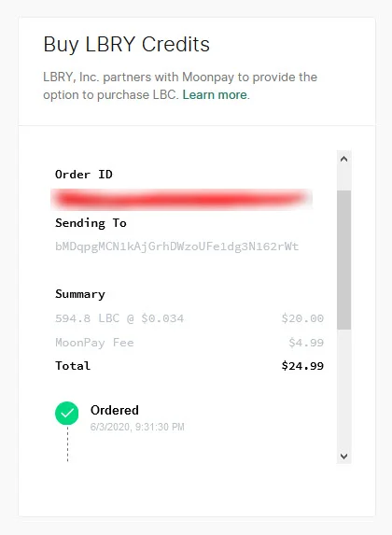Click the 6/3/2020 order timestamp
The height and width of the screenshot is (535, 392).
(137, 427)
